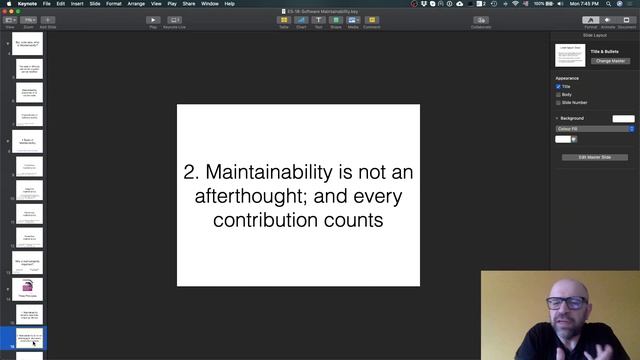Open the colour wheel picker beside background swatch

tap(574, 139)
